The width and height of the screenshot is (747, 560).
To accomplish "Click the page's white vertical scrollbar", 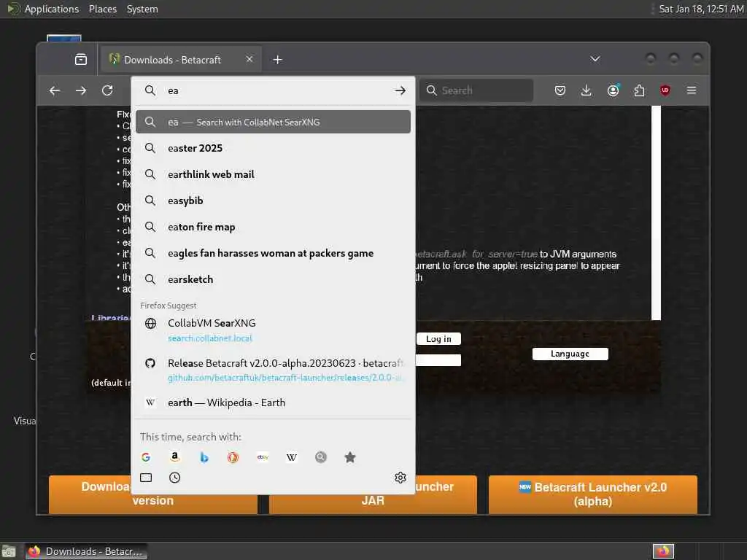I will pos(656,213).
